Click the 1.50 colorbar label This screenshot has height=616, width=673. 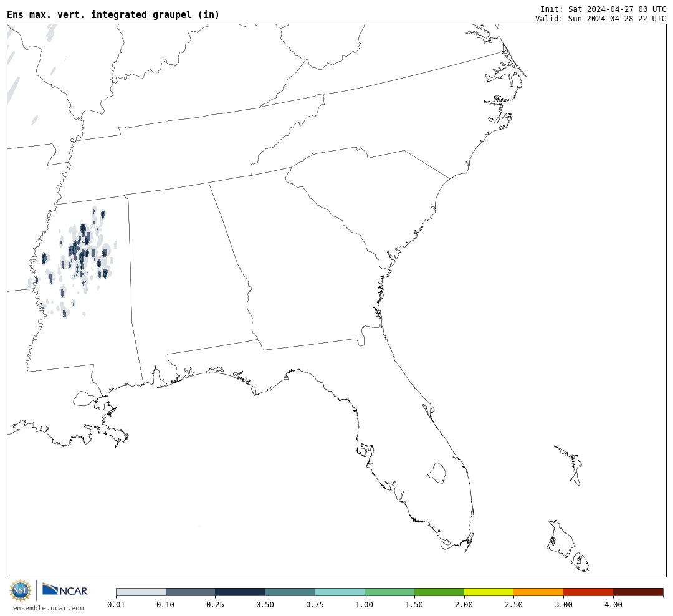click(x=414, y=604)
